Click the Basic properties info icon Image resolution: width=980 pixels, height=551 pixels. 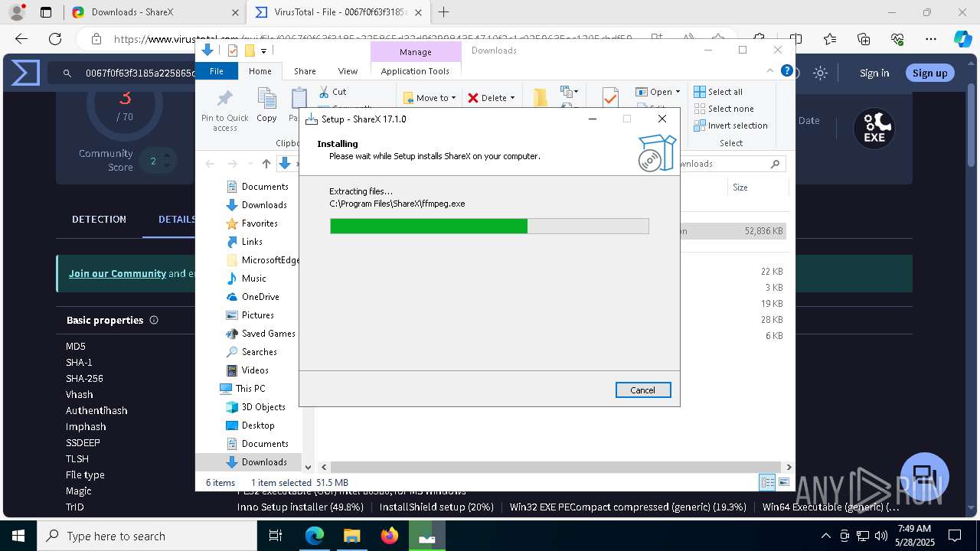154,320
